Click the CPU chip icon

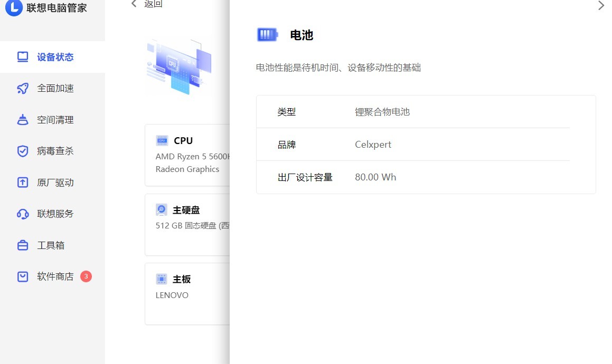pyautogui.click(x=162, y=140)
